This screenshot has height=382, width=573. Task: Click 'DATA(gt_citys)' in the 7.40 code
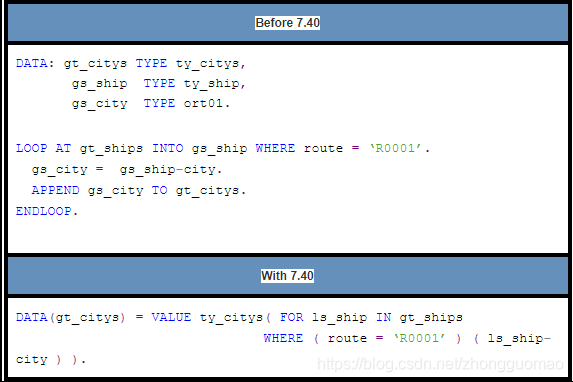pyautogui.click(x=71, y=317)
